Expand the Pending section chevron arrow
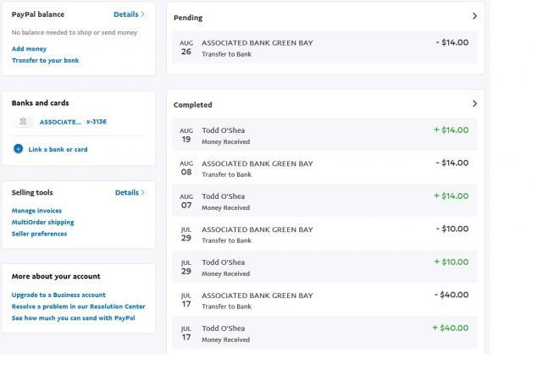This screenshot has height=392, width=542. point(474,16)
